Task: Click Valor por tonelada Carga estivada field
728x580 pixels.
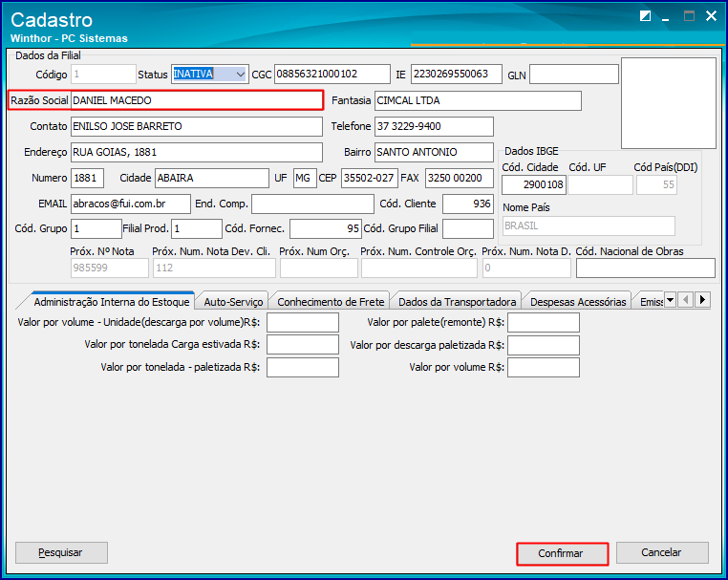Action: pos(303,345)
